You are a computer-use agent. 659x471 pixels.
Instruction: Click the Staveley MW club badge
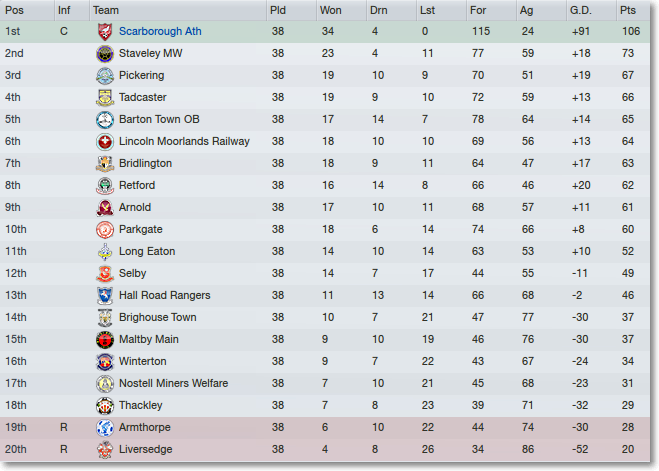[x=105, y=54]
